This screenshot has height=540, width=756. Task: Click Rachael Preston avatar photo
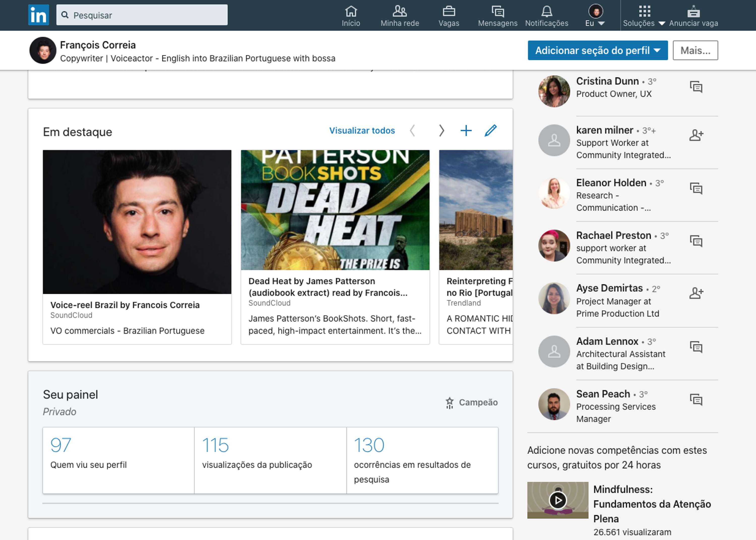tap(554, 245)
